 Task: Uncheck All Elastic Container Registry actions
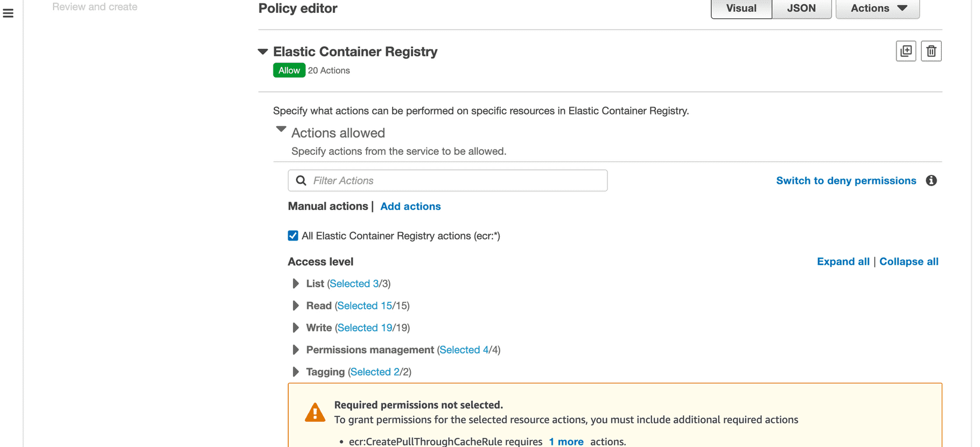click(x=293, y=236)
